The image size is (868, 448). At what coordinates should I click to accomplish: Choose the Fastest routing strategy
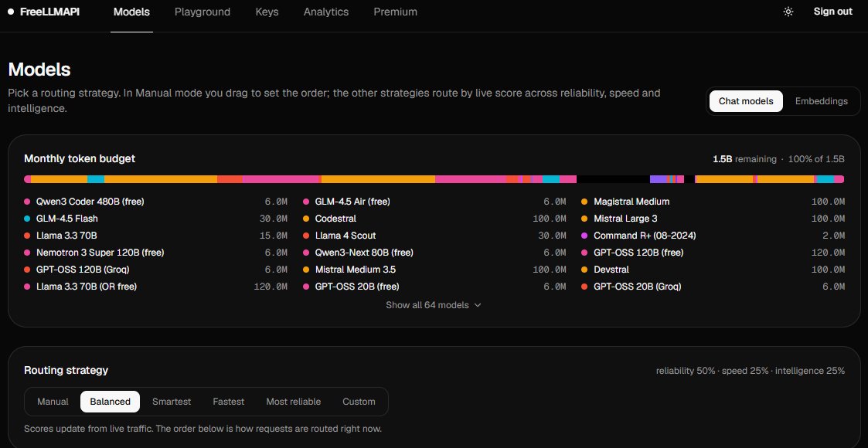pyautogui.click(x=229, y=402)
